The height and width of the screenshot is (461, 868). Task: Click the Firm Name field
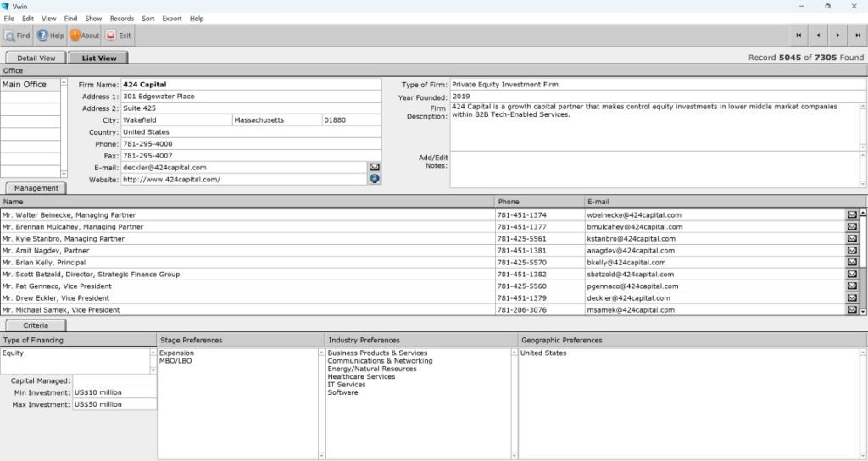coord(251,84)
